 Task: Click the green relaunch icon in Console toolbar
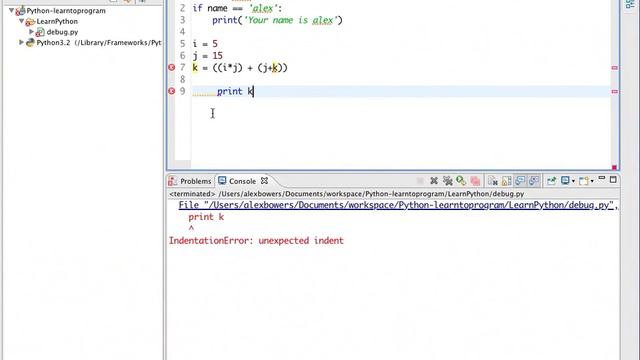[x=461, y=180]
